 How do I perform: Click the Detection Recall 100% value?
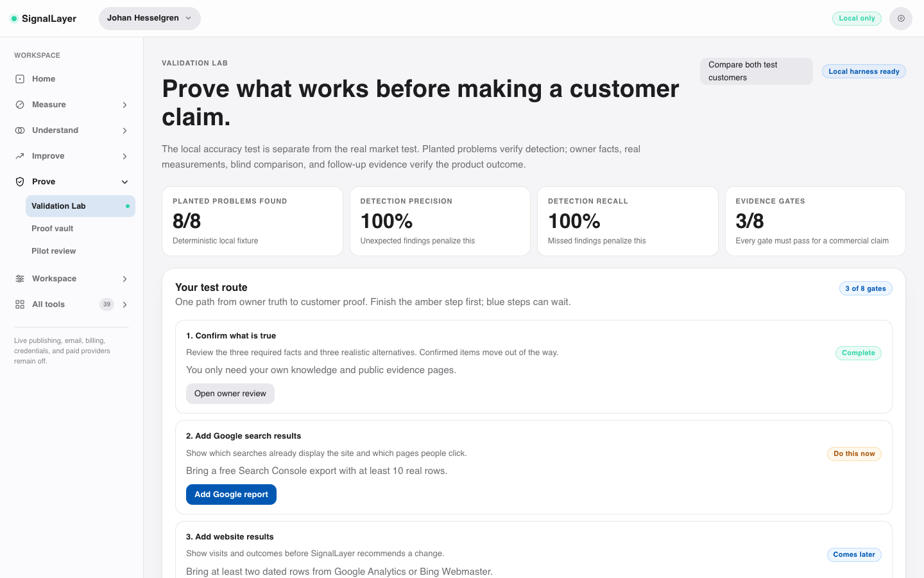coord(574,222)
